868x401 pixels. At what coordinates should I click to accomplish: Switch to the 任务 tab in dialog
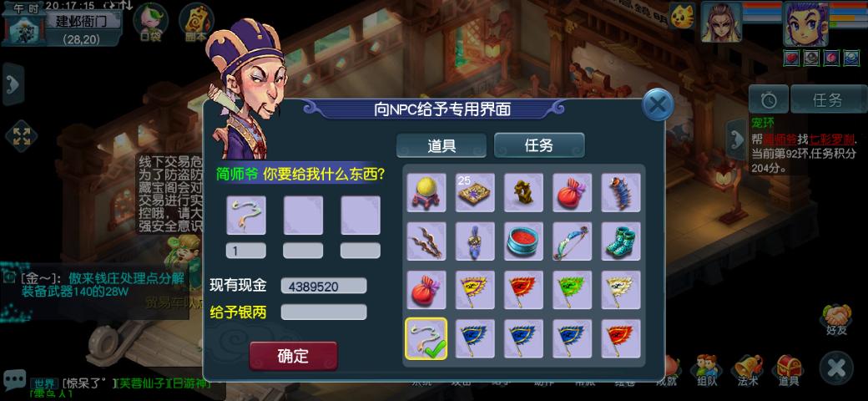[538, 145]
